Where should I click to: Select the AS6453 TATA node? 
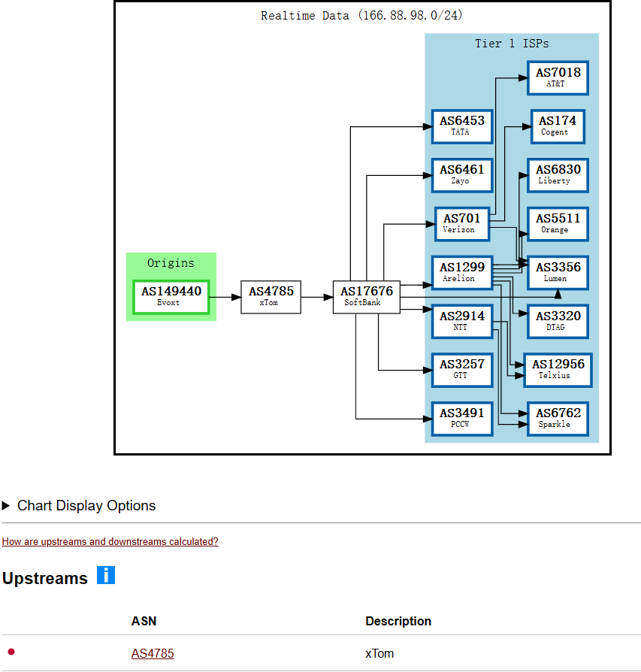tap(462, 126)
